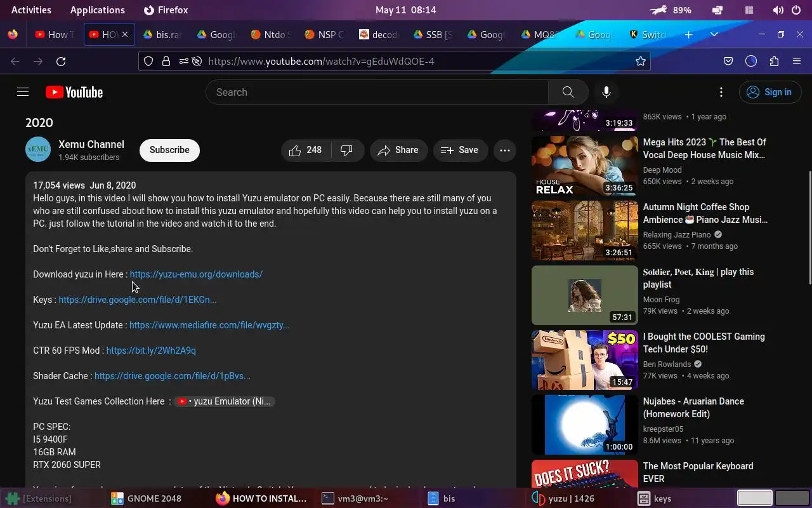Viewport: 812px width, 508px height.
Task: Open volume and power system menu
Action: click(x=787, y=10)
